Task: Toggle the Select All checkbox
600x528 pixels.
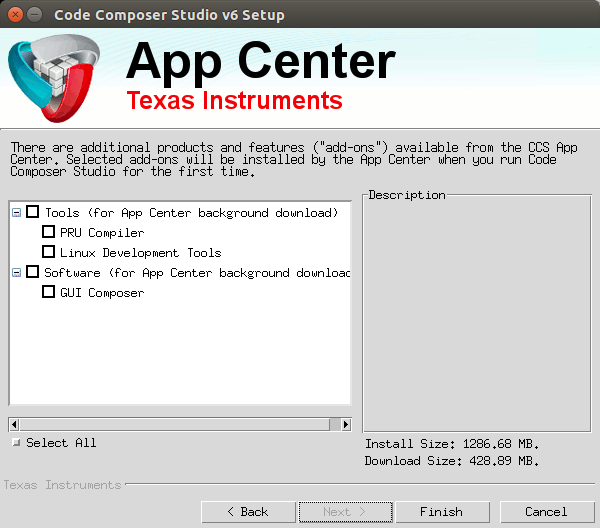Action: click(x=16, y=443)
